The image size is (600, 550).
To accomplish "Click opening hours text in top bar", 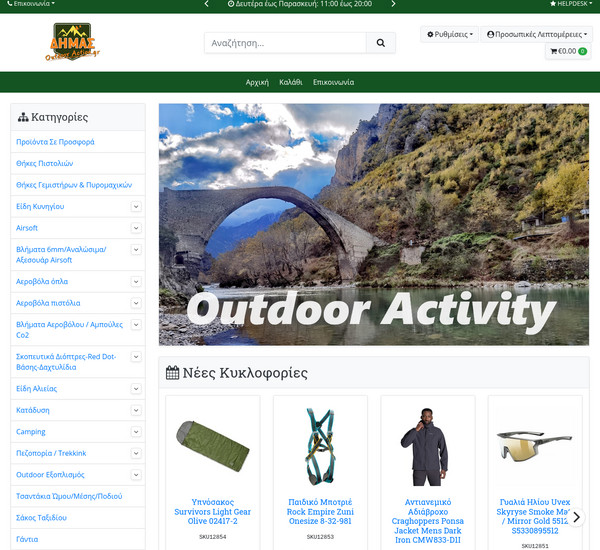I will [300, 4].
